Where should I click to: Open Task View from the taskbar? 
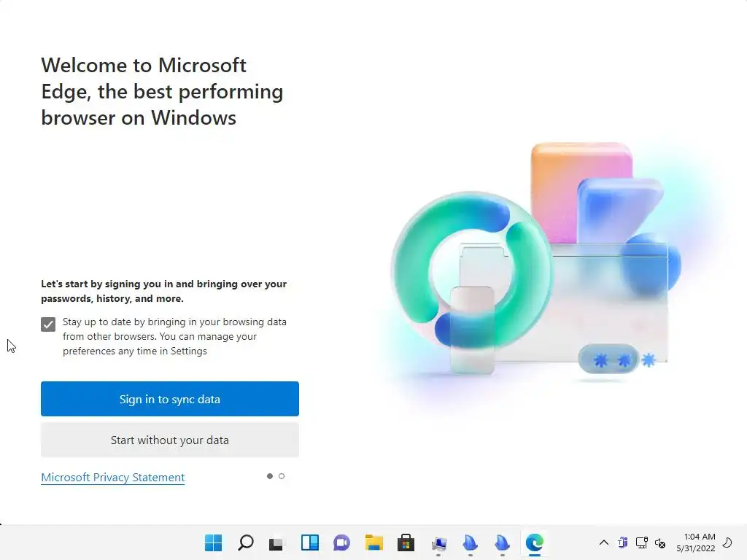click(x=276, y=543)
